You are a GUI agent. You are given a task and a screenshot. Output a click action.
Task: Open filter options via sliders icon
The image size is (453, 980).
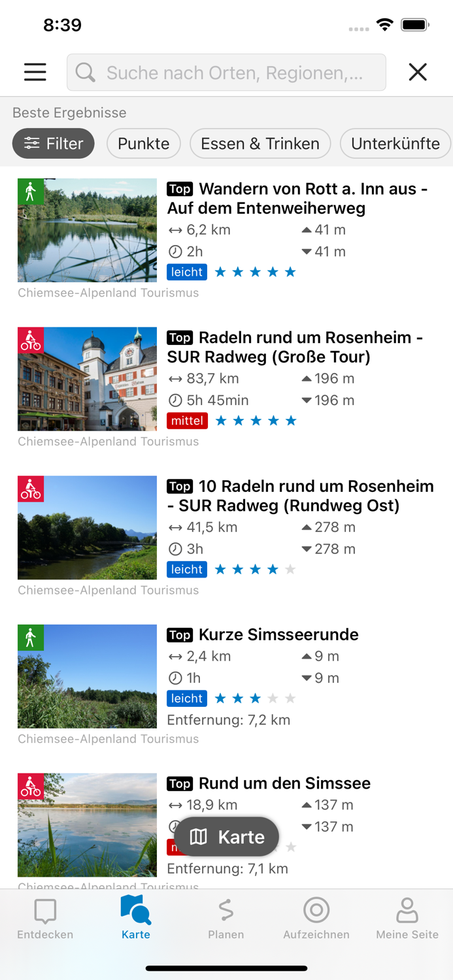[33, 143]
